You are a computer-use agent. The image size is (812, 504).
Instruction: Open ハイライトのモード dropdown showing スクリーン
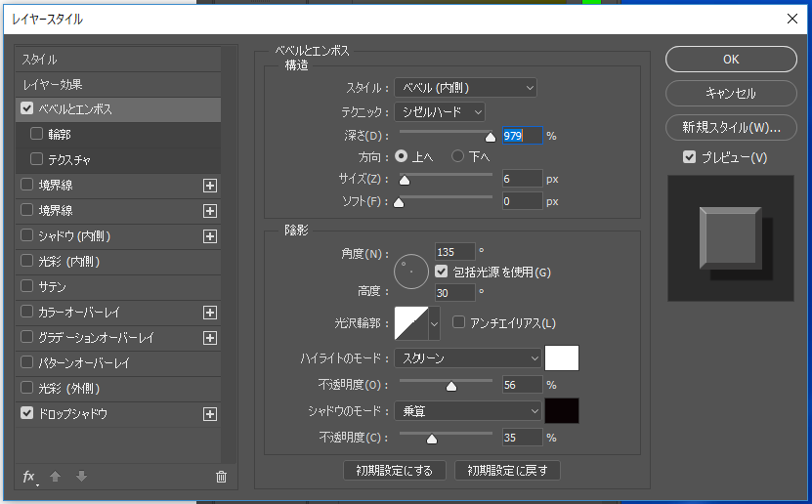(468, 358)
